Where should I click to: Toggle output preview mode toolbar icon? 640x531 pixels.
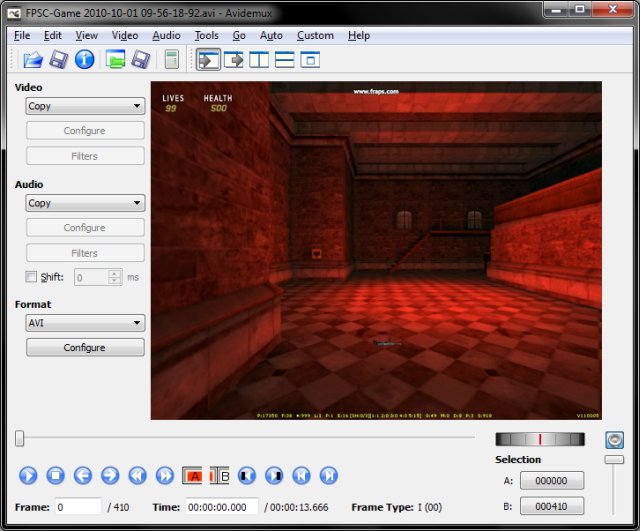(234, 60)
